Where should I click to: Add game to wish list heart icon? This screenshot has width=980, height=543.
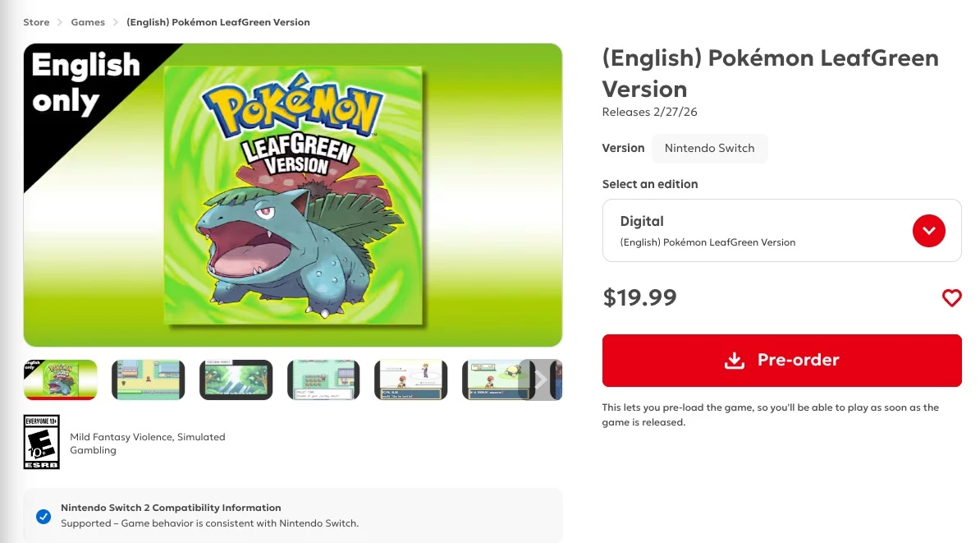click(951, 298)
